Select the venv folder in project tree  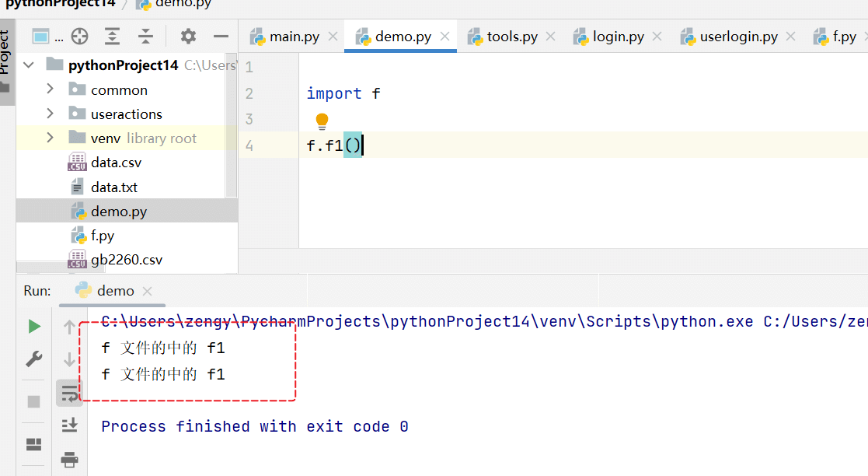tap(105, 138)
